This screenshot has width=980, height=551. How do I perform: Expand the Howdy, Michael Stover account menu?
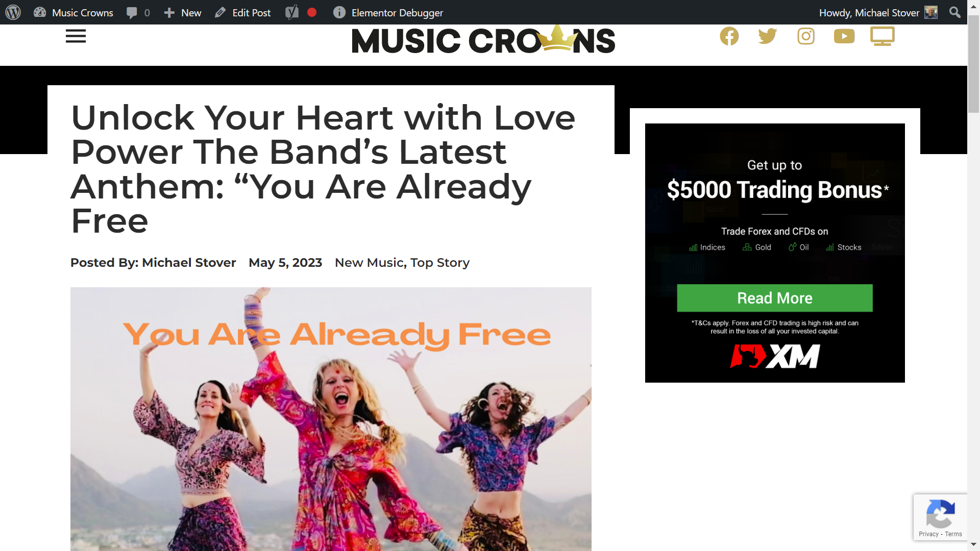click(x=878, y=12)
